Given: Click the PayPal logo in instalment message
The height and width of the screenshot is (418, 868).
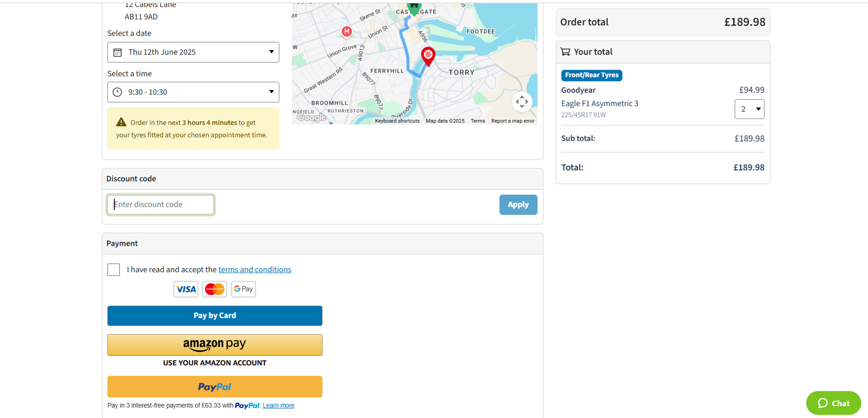Looking at the screenshot, I should coord(247,406).
